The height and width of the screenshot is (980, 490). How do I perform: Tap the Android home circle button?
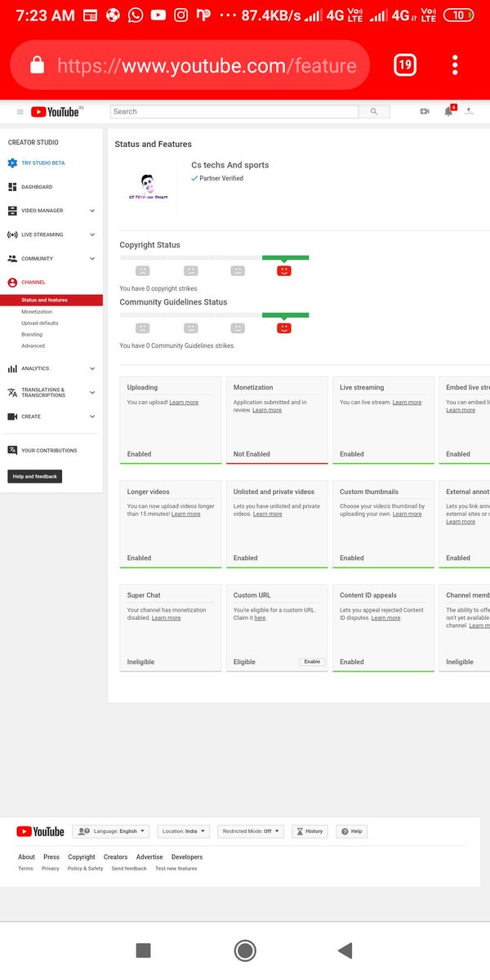pos(245,950)
